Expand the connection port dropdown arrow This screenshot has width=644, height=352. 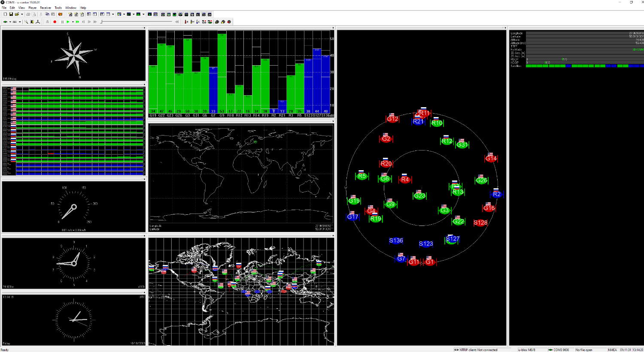pos(10,22)
